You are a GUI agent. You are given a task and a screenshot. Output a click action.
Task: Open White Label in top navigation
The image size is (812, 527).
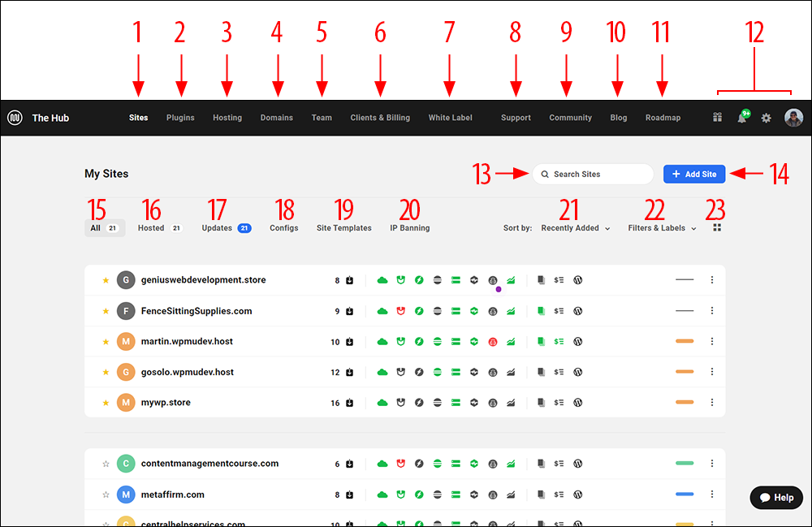click(450, 118)
